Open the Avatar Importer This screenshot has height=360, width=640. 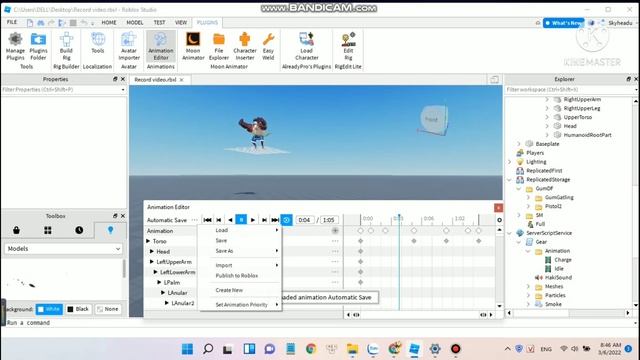[x=129, y=47]
